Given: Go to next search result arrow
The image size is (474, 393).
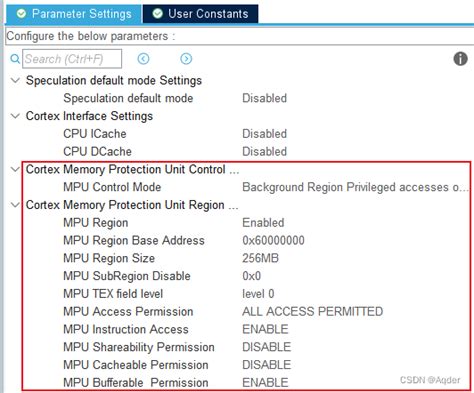Looking at the screenshot, I should (186, 59).
